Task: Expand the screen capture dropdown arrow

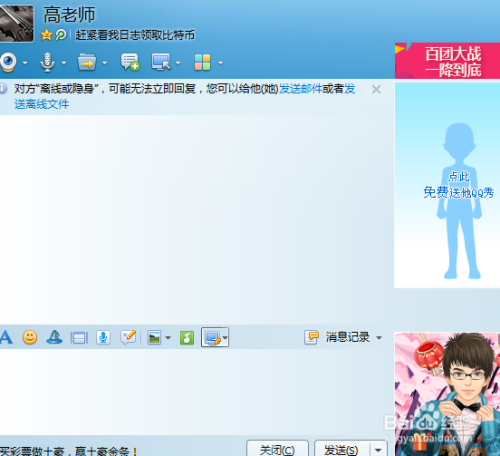Action: (x=225, y=338)
